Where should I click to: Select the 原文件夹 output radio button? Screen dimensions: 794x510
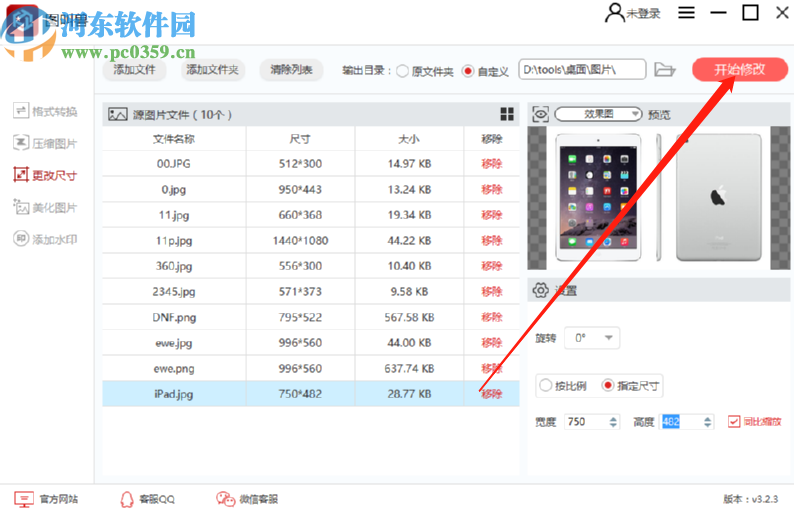point(403,71)
